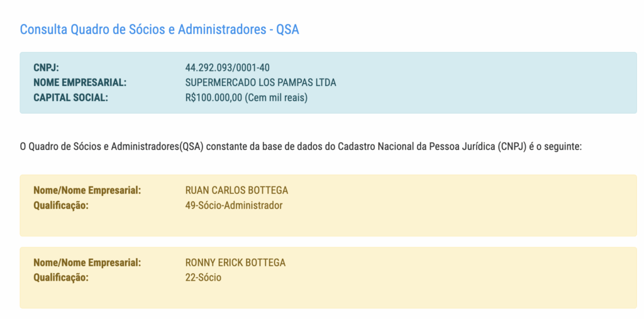The image size is (644, 319).
Task: Select the SUPERMERCADO LOS PAMPAS LTDA name
Action: [260, 83]
